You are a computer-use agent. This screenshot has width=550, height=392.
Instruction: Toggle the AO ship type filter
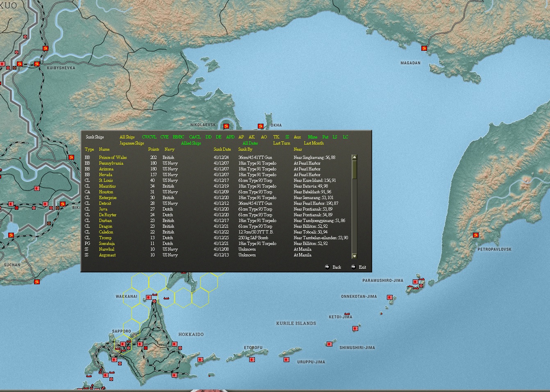[x=264, y=137]
